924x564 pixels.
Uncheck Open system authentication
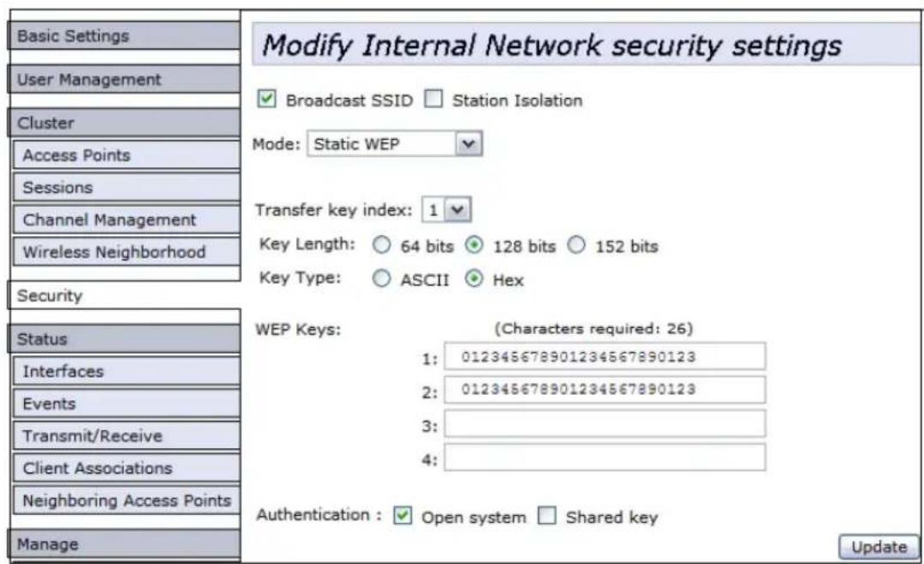[x=403, y=516]
